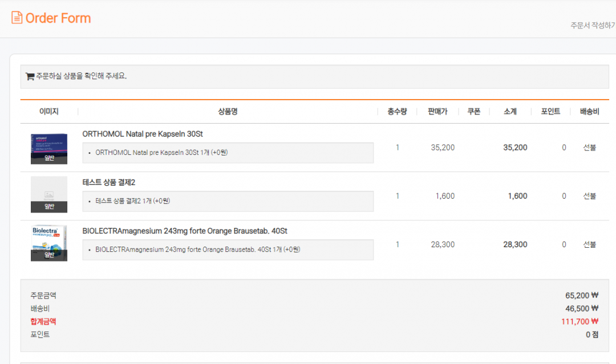Click the bold 35,200 subtotal for ORTHOMOL
Viewport: 616px width, 364px height.
pos(516,148)
